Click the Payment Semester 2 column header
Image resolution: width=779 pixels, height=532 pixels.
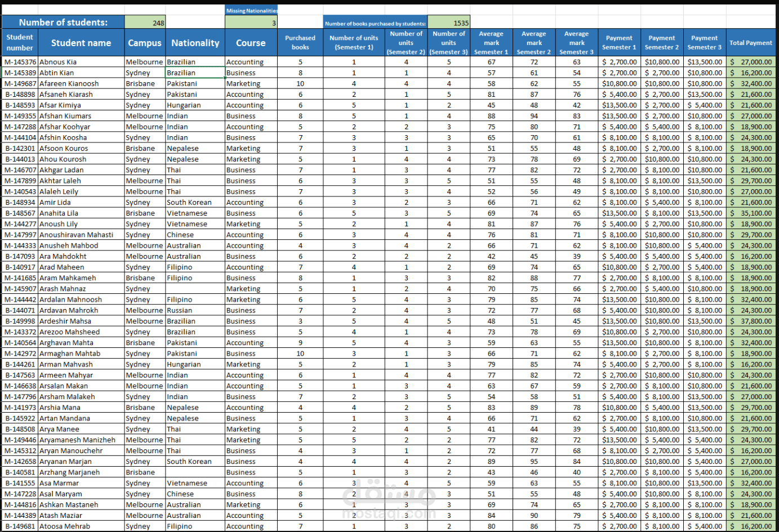pos(662,43)
